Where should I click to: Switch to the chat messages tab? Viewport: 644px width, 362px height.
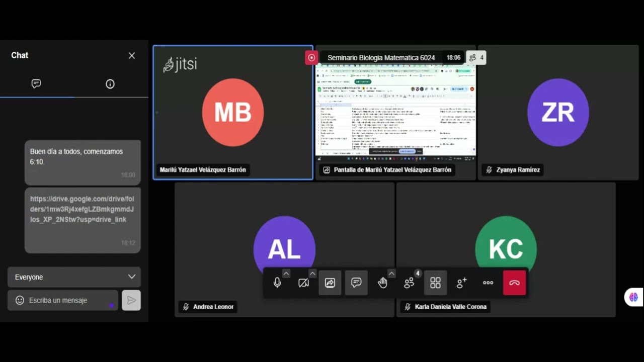pos(36,84)
